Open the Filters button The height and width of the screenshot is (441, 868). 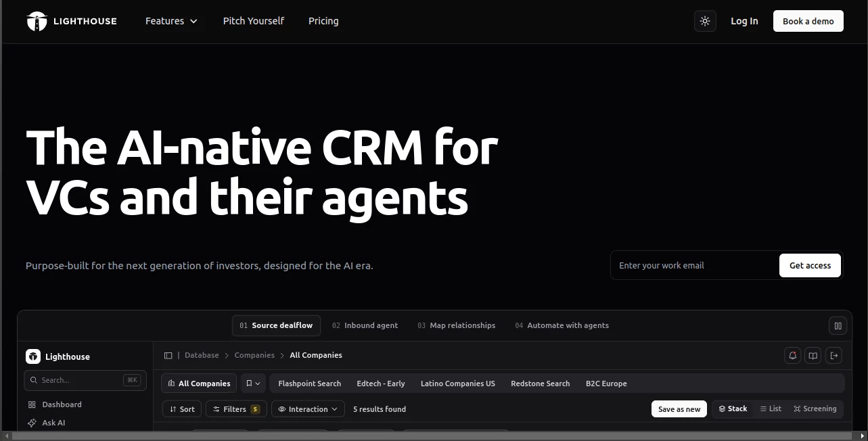pos(235,409)
